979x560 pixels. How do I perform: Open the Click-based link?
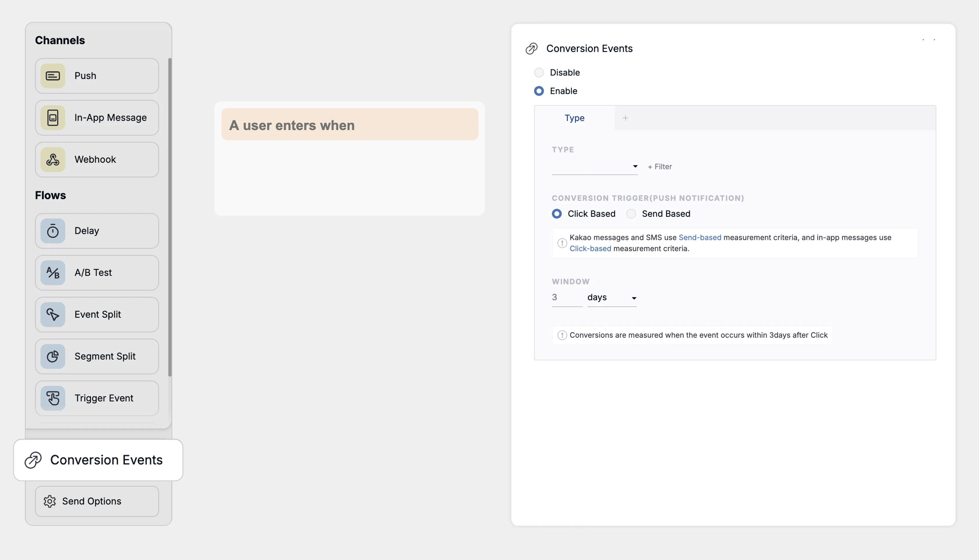click(x=590, y=249)
